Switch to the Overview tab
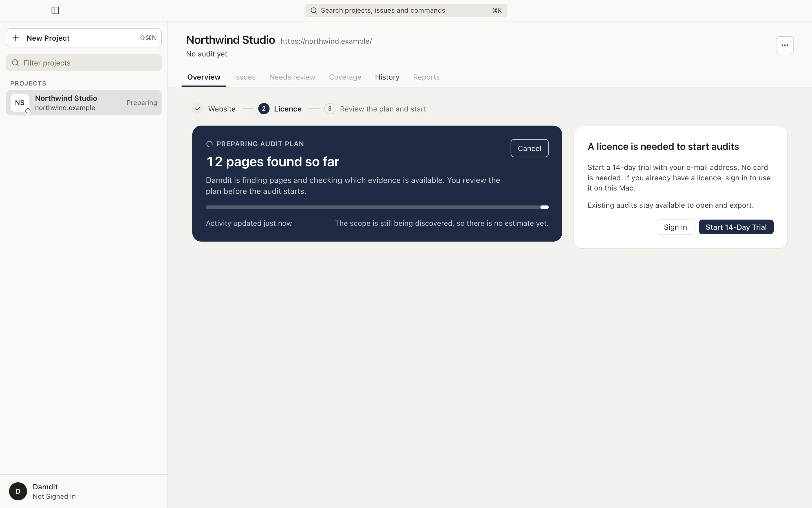Viewport: 812px width, 508px height. tap(204, 77)
